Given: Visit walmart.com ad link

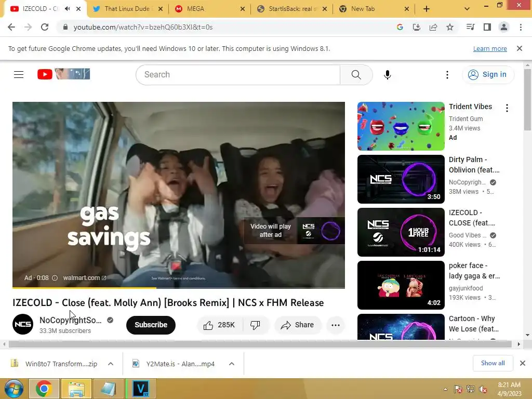Looking at the screenshot, I should [x=85, y=278].
